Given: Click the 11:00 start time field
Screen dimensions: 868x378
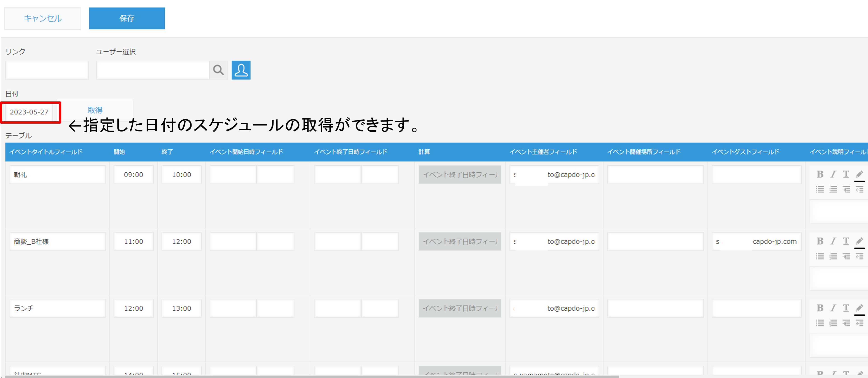Looking at the screenshot, I should [x=133, y=242].
